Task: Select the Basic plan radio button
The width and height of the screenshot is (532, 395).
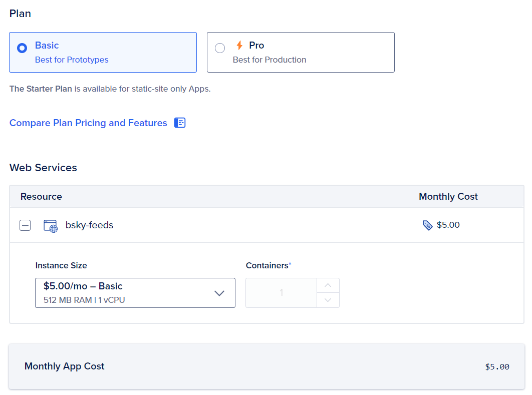Action: tap(22, 48)
